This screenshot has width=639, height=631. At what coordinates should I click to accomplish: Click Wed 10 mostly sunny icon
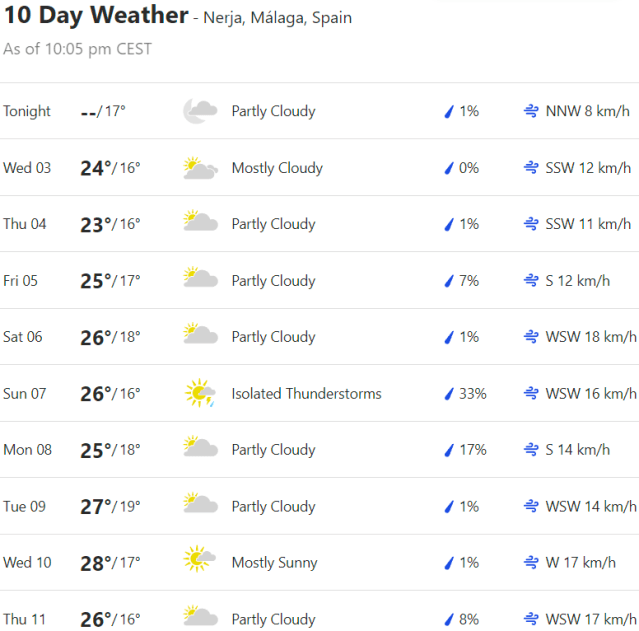coord(200,563)
